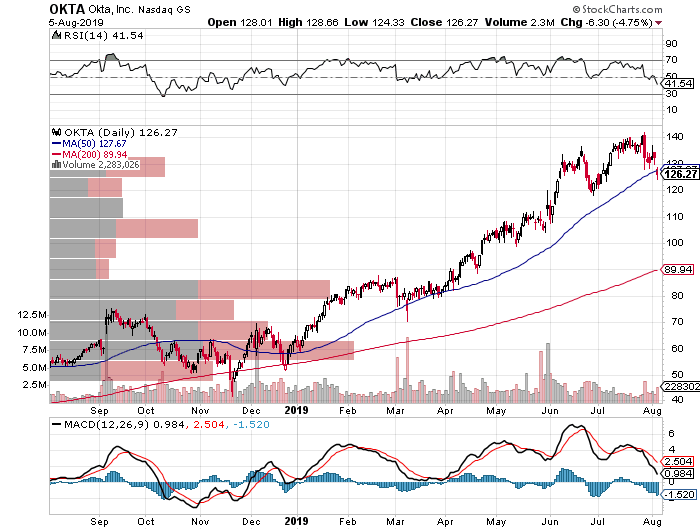The width and height of the screenshot is (700, 530).
Task: Click the Volume legend bar icon
Action: tap(56, 165)
